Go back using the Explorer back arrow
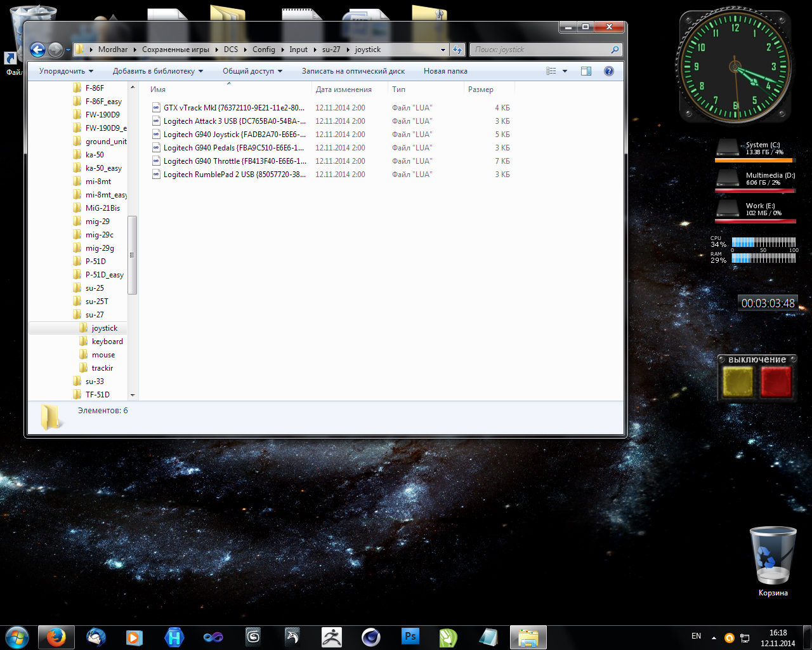 [x=37, y=50]
